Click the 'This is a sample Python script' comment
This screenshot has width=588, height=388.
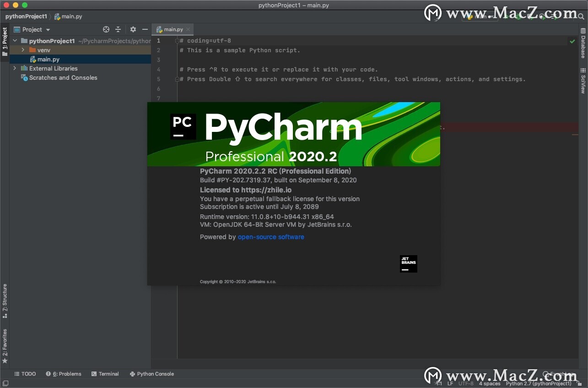pos(240,50)
